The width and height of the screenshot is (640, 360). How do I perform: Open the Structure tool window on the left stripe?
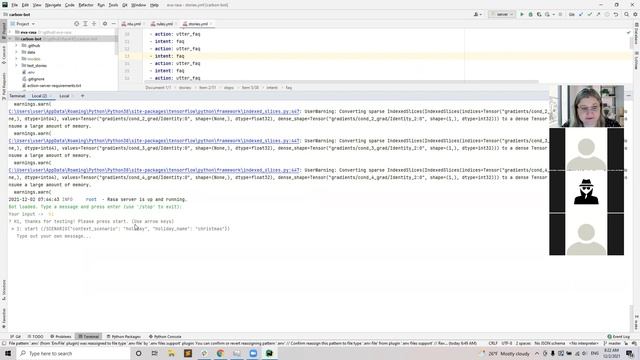point(4,290)
